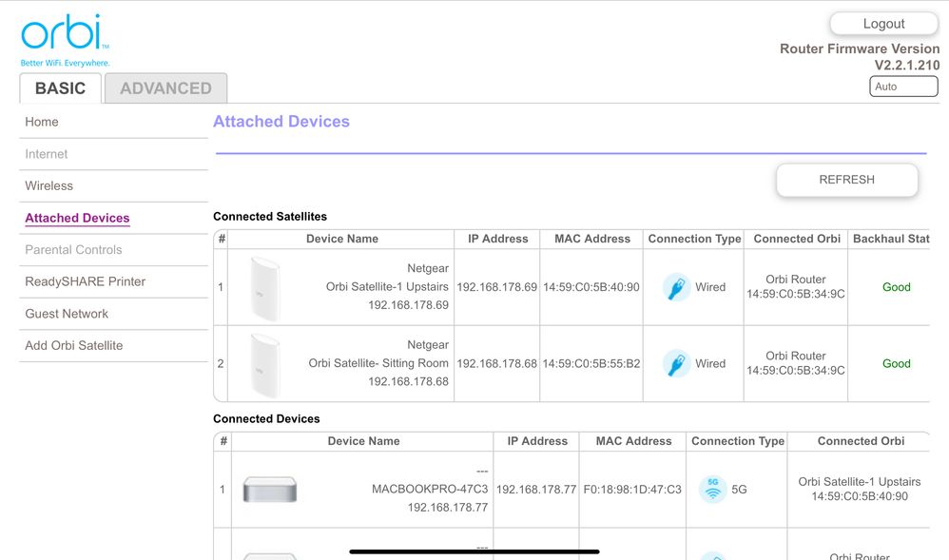This screenshot has height=560, width=949.
Task: Go to Guest Network settings
Action: pyautogui.click(x=67, y=314)
